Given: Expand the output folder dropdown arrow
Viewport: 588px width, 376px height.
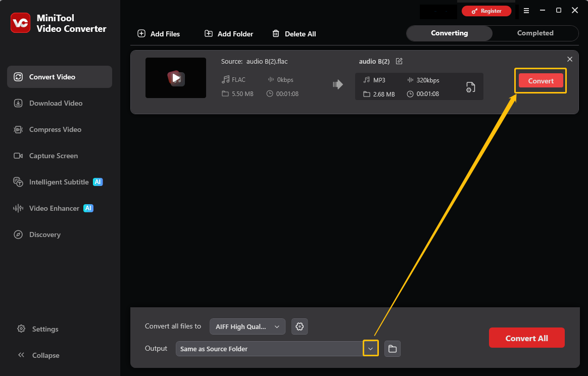Looking at the screenshot, I should pos(370,349).
